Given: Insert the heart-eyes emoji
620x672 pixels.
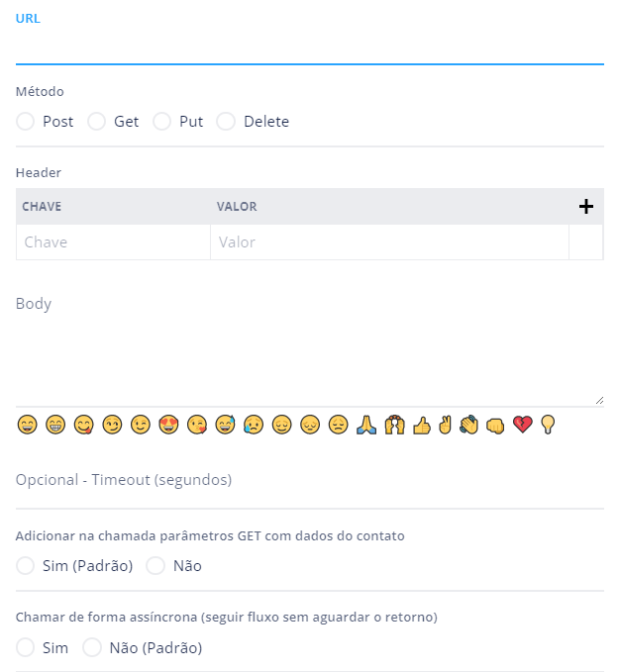Looking at the screenshot, I should coord(168,425).
